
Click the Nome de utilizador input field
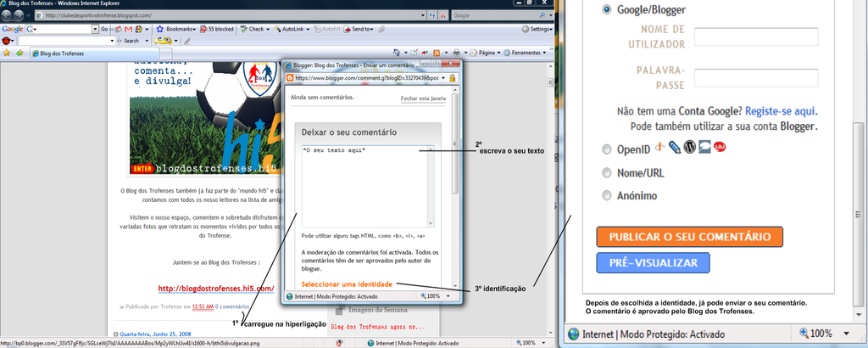coord(755,36)
